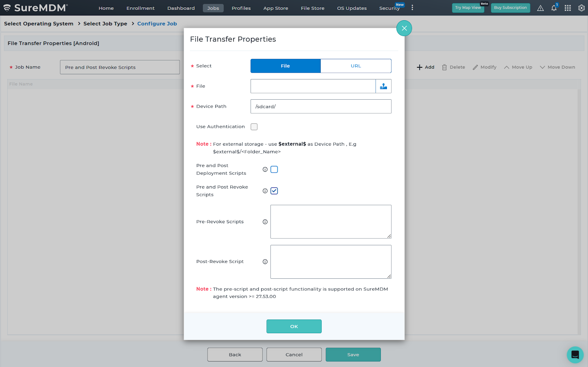Switch to the URL option
Screen dimensions: 588x367
(356, 66)
